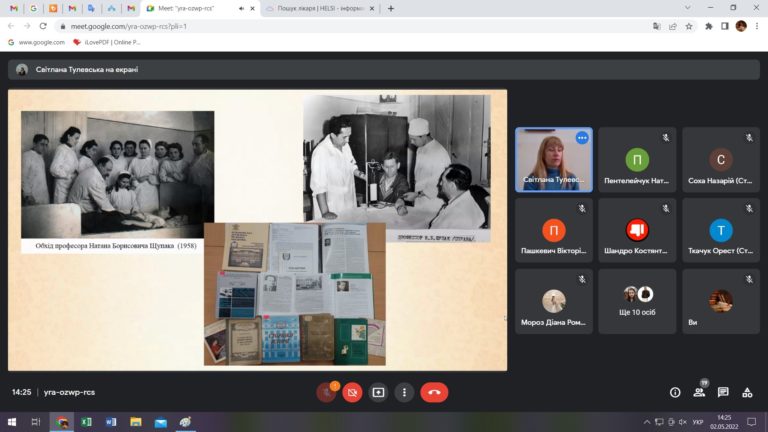
Task: Select the 'Ще 10 осіб' participants tile
Action: coord(637,302)
